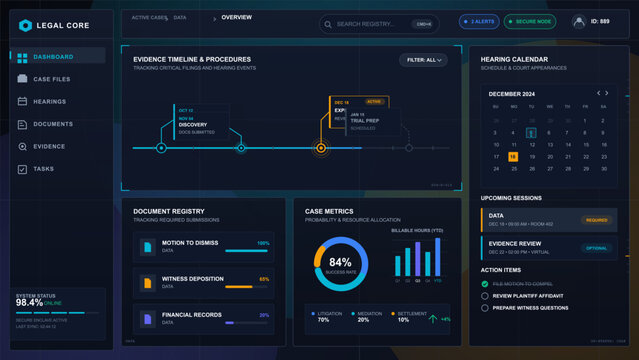Click the Discovery timeline card
Image resolution: width=639 pixels, height=360 pixels.
pyautogui.click(x=201, y=121)
